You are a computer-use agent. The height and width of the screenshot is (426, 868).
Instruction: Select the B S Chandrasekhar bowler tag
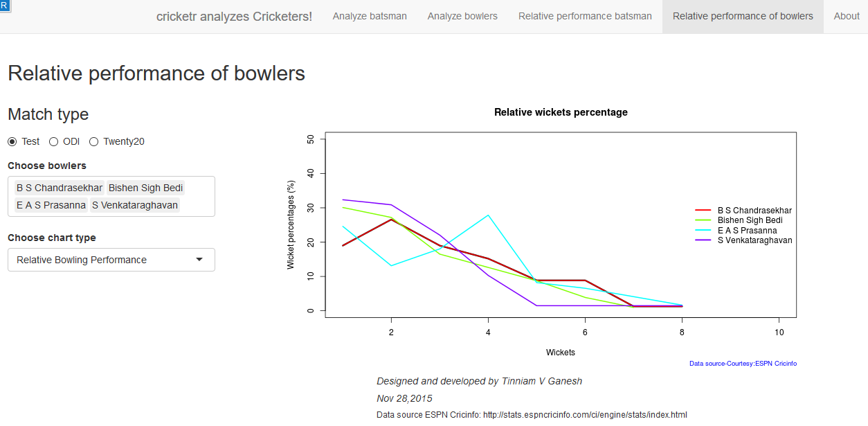(x=60, y=188)
